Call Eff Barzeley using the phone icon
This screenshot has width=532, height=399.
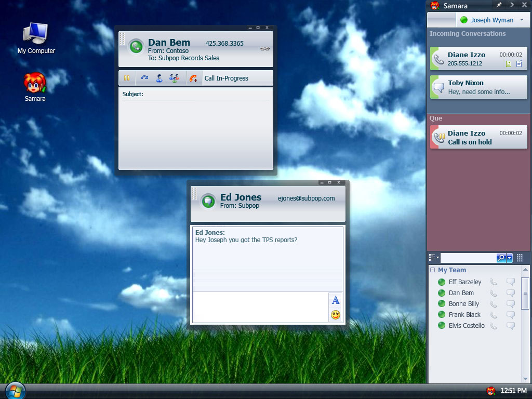(x=494, y=282)
